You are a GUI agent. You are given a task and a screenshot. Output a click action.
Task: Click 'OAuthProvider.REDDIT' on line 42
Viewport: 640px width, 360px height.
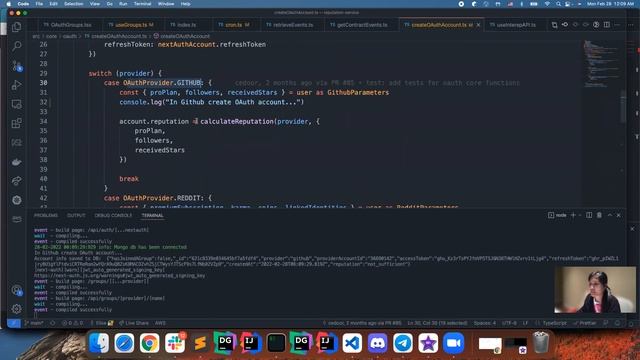pos(163,198)
